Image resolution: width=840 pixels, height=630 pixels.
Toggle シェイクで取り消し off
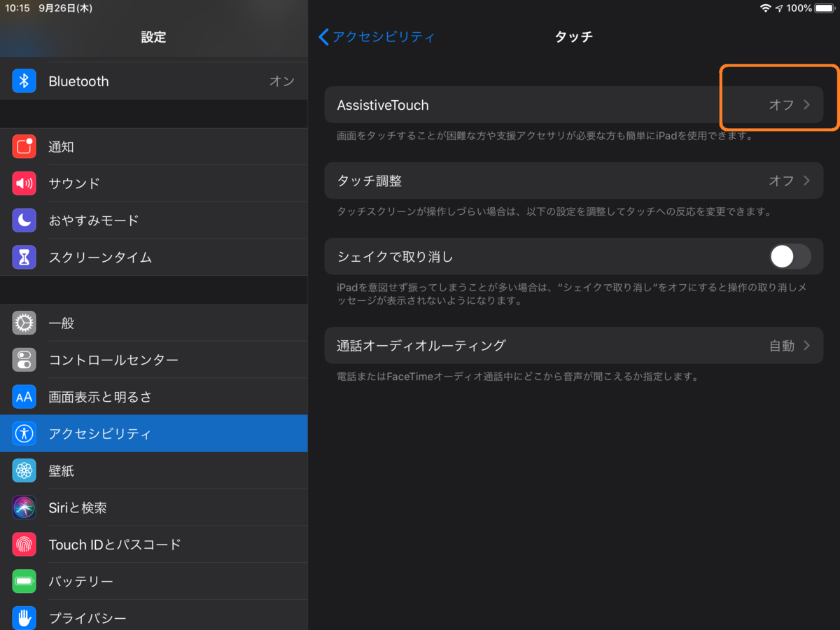coord(790,256)
